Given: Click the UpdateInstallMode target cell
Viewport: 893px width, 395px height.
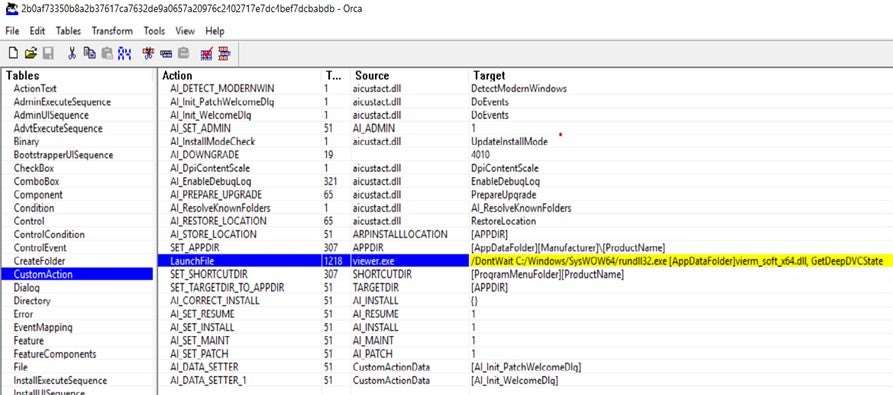Looking at the screenshot, I should pyautogui.click(x=509, y=142).
